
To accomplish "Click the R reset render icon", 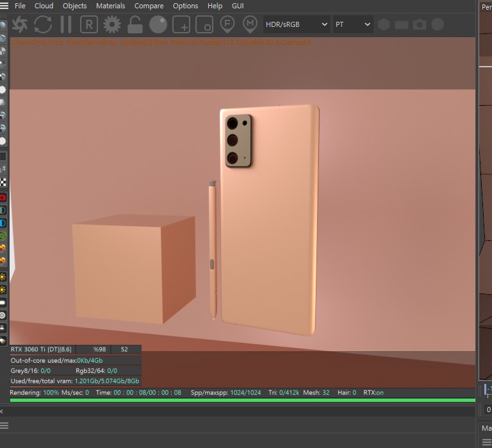I will 89,24.
